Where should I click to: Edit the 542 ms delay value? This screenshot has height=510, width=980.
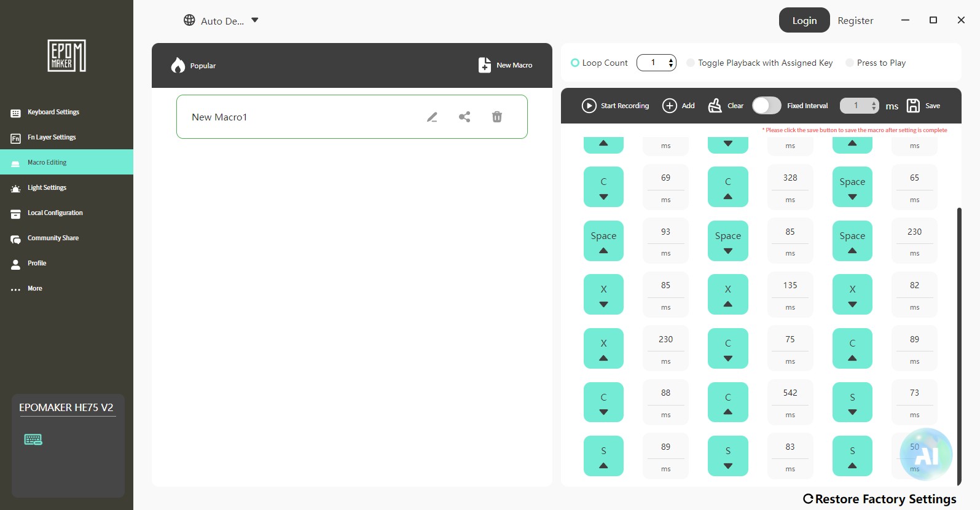pyautogui.click(x=790, y=393)
